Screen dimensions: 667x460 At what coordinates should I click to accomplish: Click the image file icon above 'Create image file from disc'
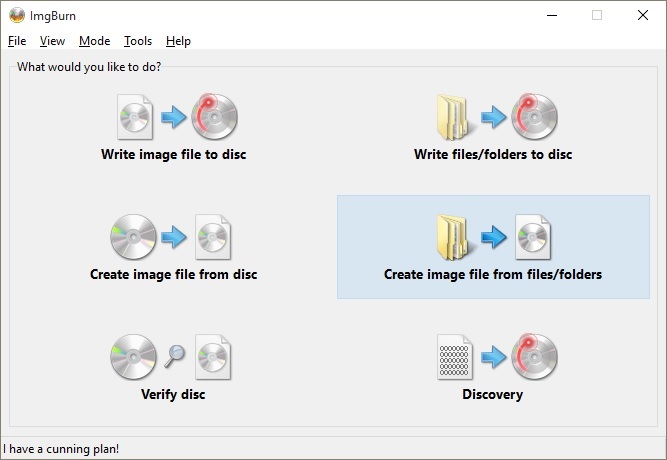(213, 237)
